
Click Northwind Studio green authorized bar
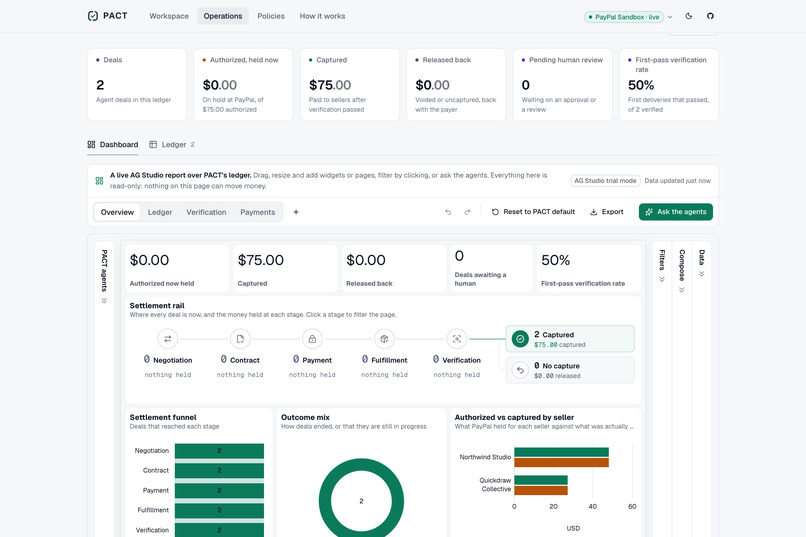(561, 452)
